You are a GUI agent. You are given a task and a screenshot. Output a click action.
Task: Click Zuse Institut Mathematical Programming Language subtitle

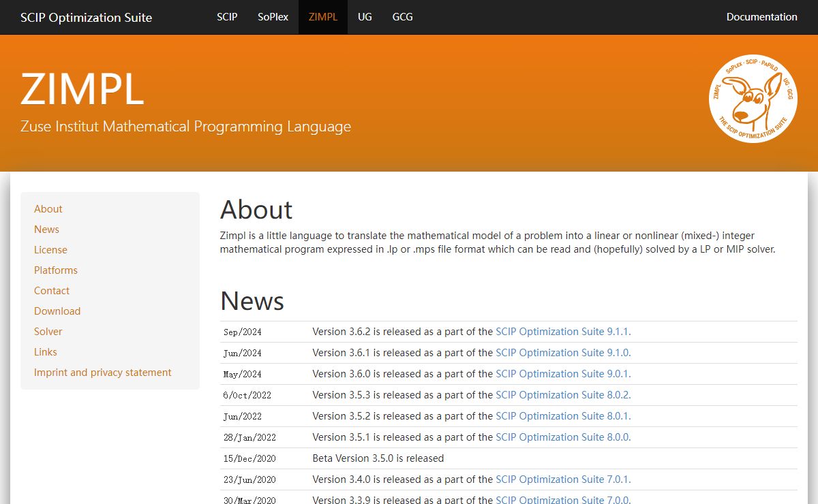coord(185,127)
